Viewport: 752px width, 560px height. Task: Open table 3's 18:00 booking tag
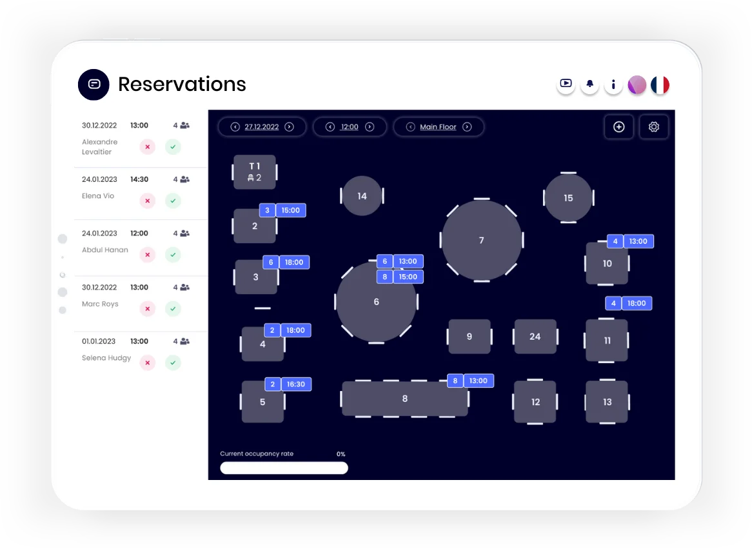coord(286,262)
